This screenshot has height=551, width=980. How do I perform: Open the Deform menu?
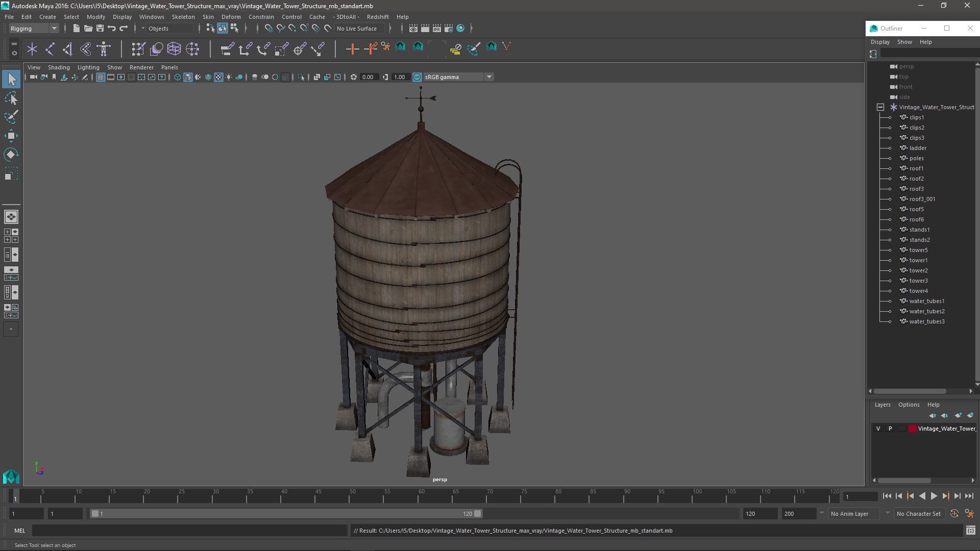point(231,17)
